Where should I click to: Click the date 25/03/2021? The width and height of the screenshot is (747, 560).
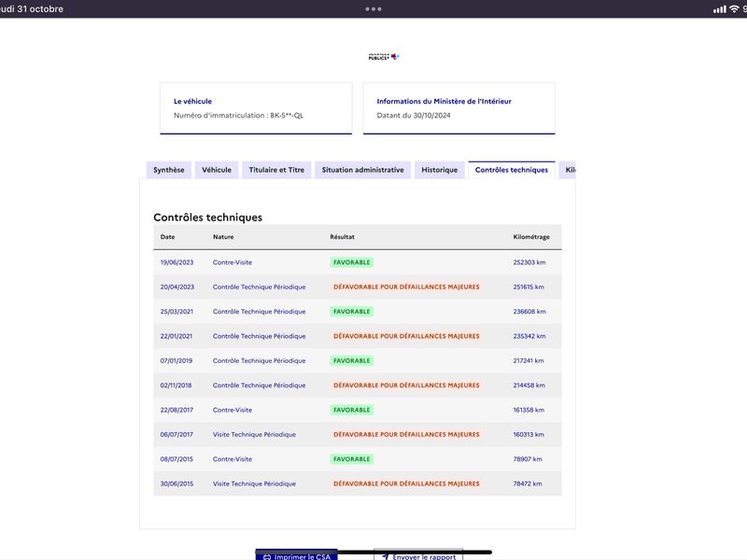pyautogui.click(x=176, y=312)
